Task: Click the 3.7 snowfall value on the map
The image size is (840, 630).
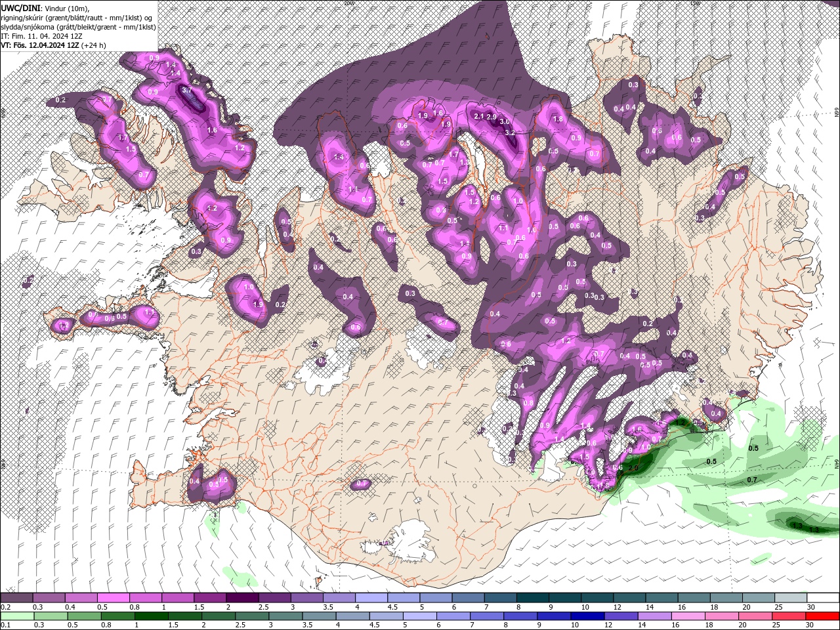Action: pyautogui.click(x=186, y=91)
